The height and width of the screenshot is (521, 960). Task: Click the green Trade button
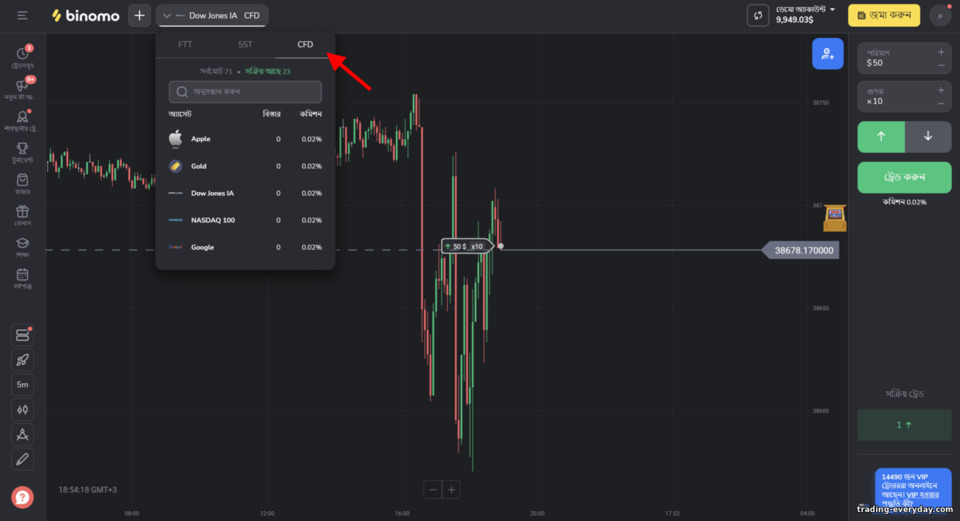pos(904,178)
